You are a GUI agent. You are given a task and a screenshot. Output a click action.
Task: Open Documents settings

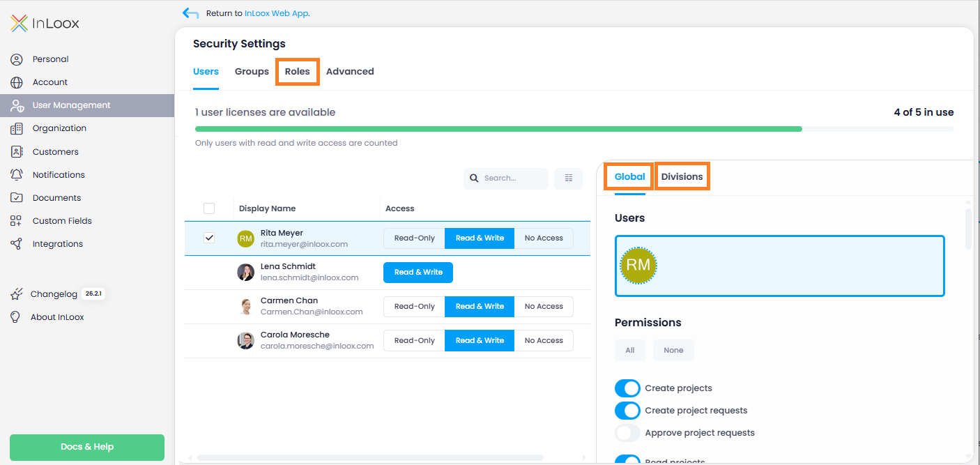[87, 198]
